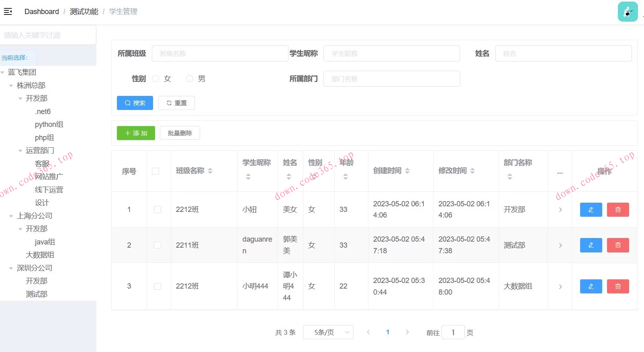Sort the 创建时间 column

tap(407, 171)
